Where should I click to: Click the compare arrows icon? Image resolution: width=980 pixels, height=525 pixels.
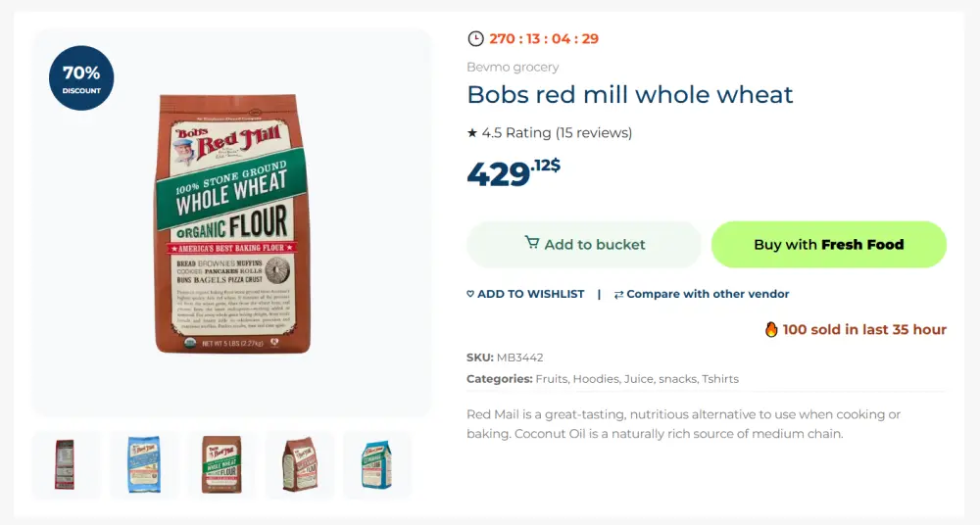[x=618, y=294]
